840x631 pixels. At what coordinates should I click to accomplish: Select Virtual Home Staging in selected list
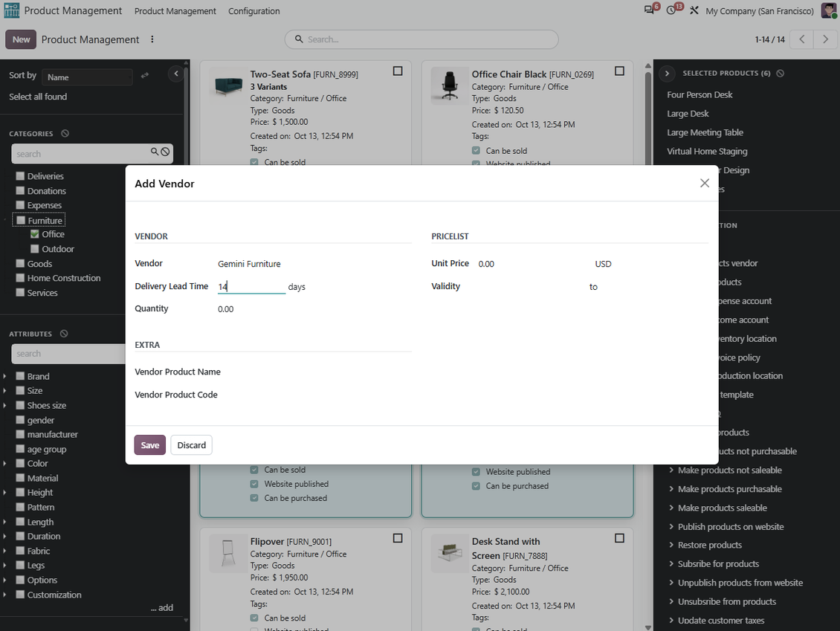707,151
